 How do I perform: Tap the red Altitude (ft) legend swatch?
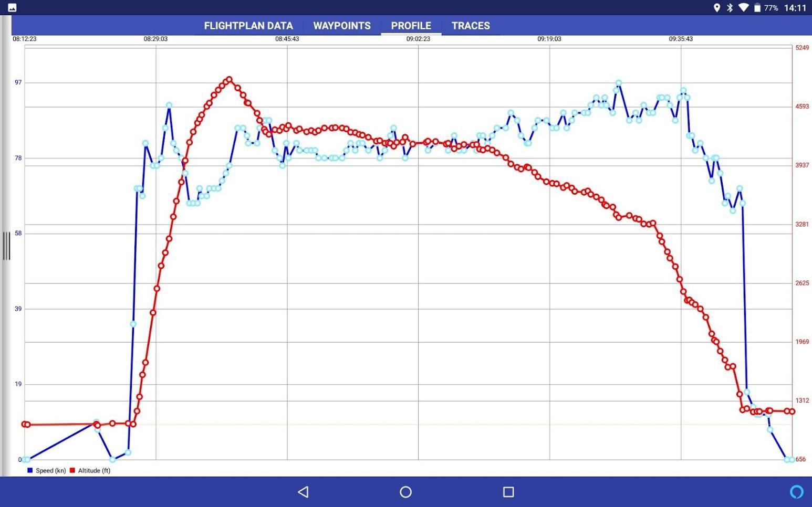(x=72, y=470)
